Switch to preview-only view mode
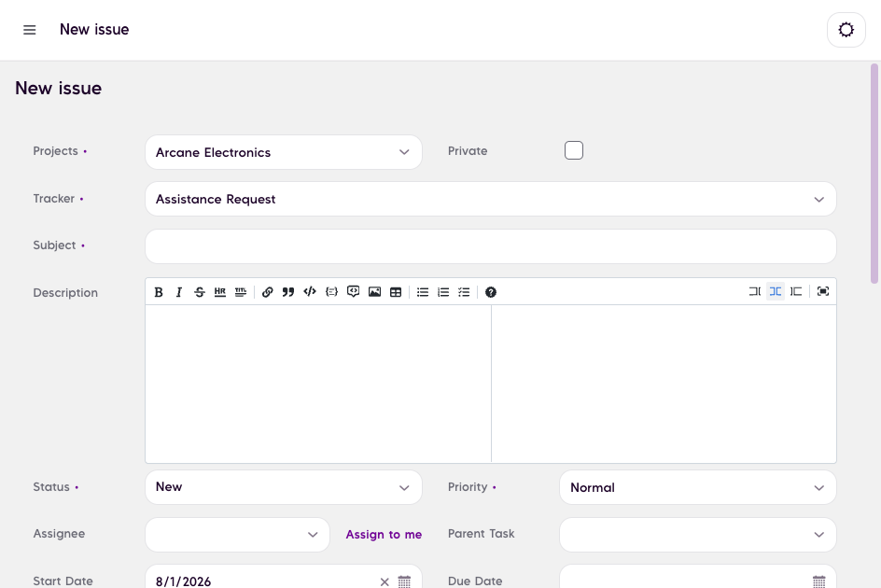The width and height of the screenshot is (881, 588). (x=796, y=291)
